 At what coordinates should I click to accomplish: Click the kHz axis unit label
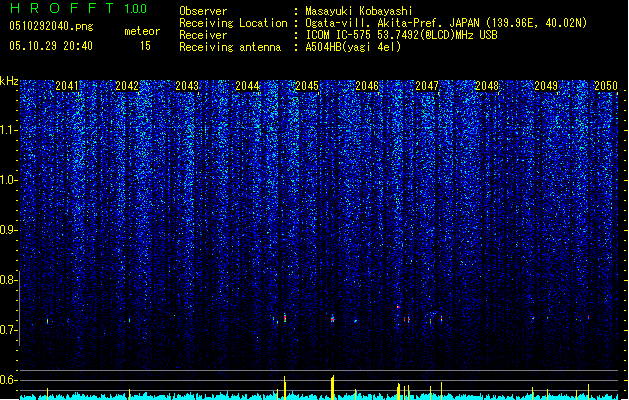tap(9, 81)
